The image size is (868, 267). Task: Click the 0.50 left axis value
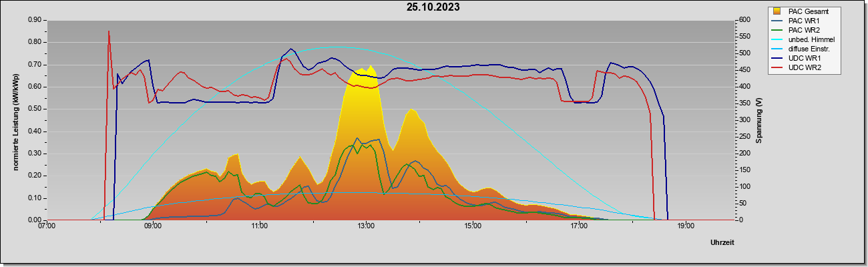(x=35, y=109)
